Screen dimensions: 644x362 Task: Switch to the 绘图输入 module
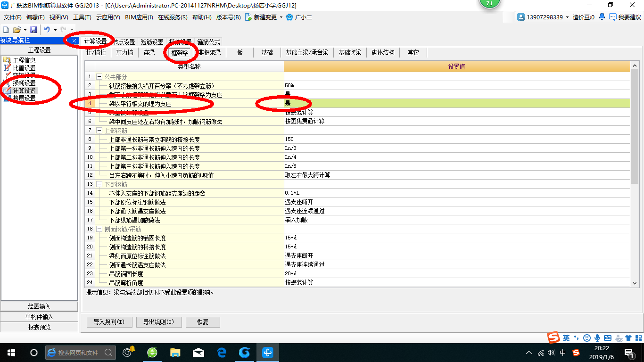(39, 306)
